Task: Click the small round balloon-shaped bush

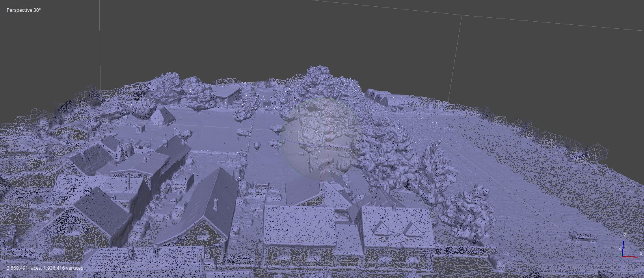Action: pos(257,146)
